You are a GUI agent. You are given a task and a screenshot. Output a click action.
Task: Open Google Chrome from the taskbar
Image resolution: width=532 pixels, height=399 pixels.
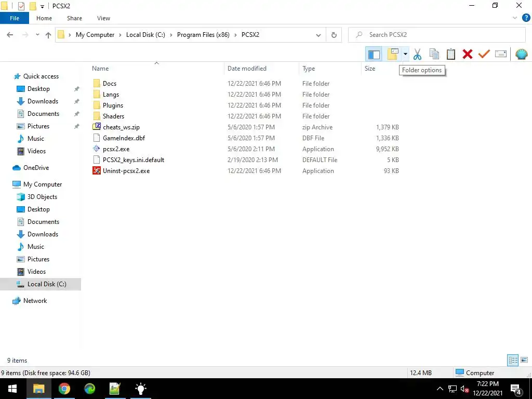point(64,389)
